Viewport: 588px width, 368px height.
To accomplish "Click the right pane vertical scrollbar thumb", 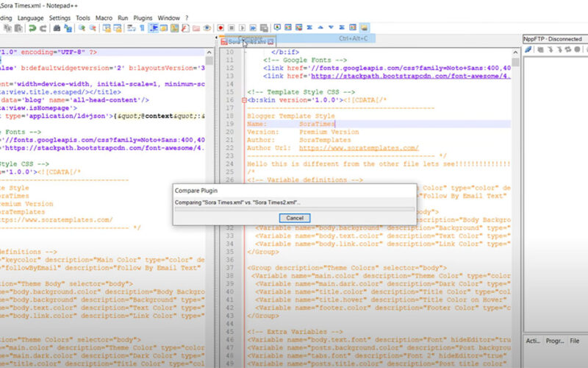I will point(516,62).
